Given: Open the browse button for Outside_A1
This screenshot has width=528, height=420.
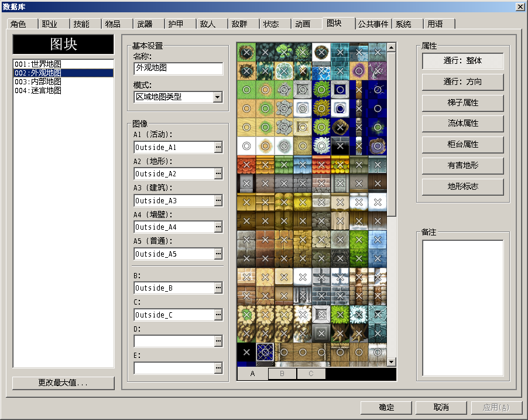Looking at the screenshot, I should [218, 147].
